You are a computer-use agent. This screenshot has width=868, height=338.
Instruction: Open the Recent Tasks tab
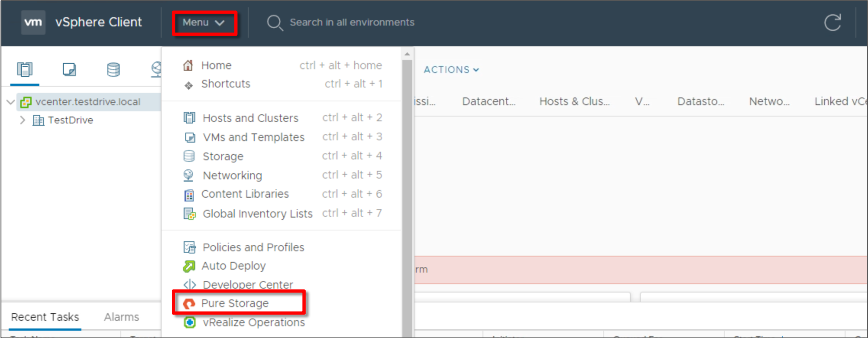[x=45, y=317]
